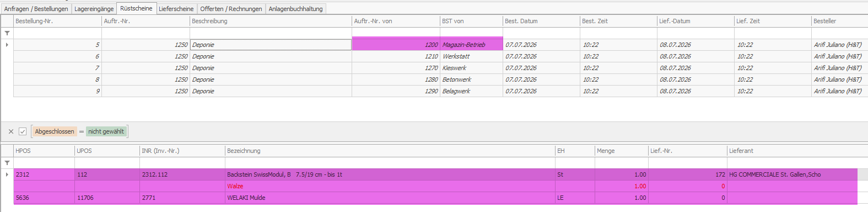Sort by Bestellung-Nr. column header
This screenshot has width=868, height=212.
point(57,21)
